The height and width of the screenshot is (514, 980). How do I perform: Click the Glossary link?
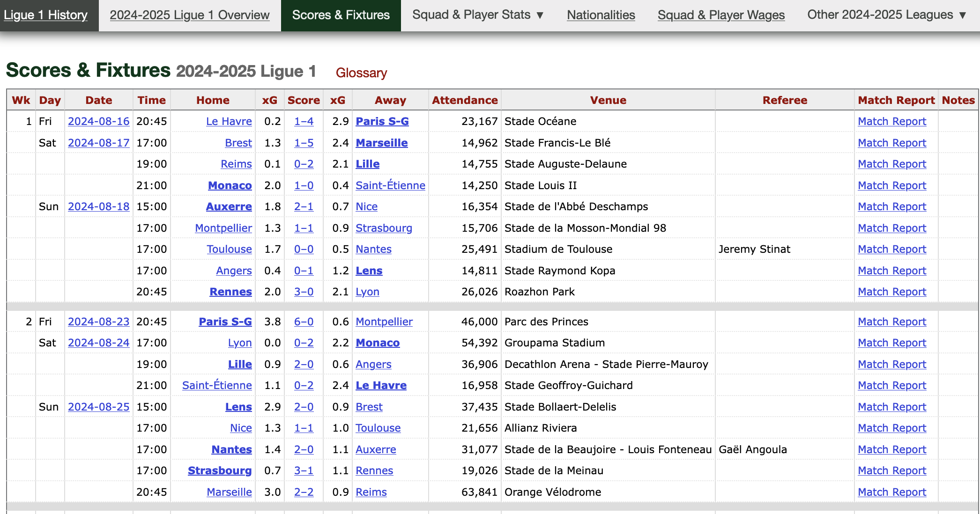pos(361,73)
